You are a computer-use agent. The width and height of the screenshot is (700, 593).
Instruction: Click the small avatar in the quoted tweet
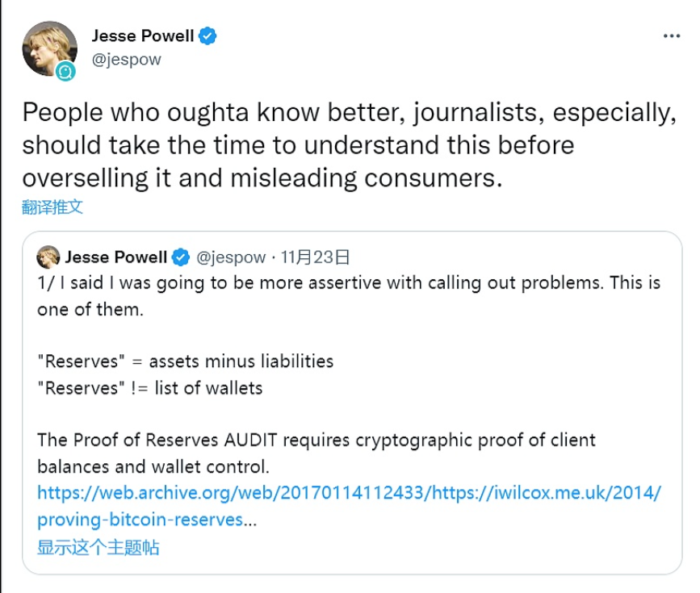point(48,257)
